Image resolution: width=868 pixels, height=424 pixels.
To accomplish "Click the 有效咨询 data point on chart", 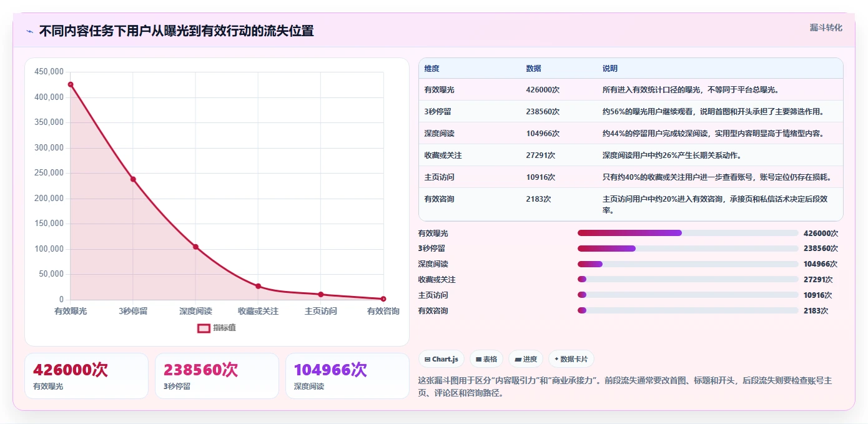I will (383, 299).
